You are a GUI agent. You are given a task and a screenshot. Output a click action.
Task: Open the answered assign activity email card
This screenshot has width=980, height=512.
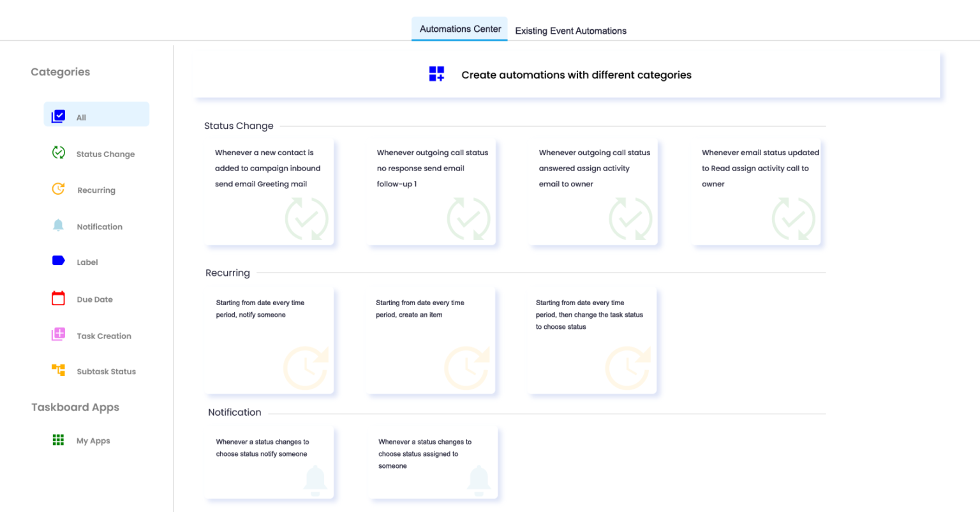point(593,192)
